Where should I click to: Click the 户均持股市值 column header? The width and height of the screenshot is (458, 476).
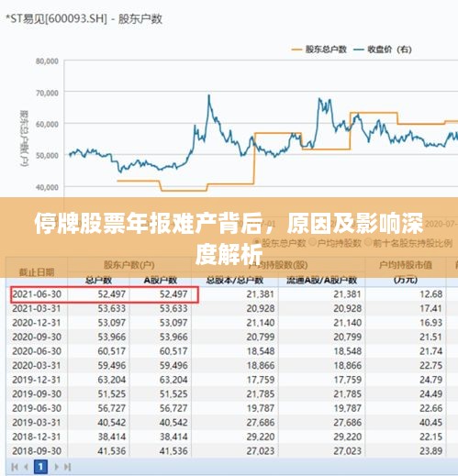click(x=406, y=265)
